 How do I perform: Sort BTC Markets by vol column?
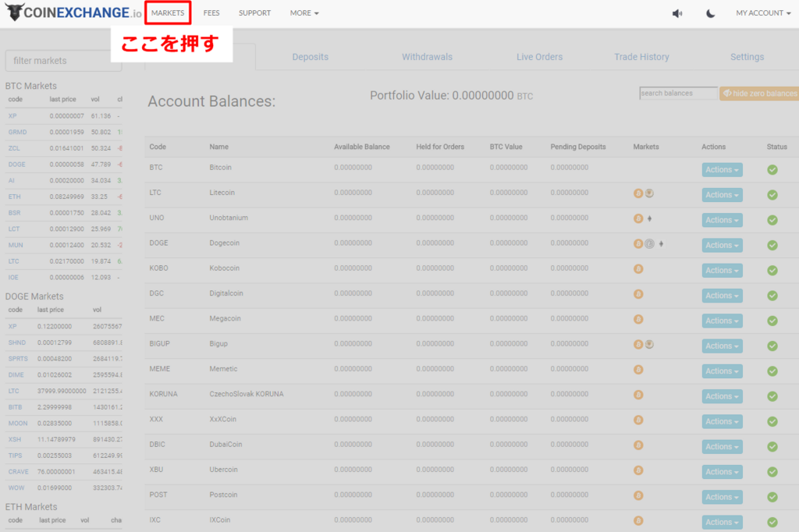(95, 99)
